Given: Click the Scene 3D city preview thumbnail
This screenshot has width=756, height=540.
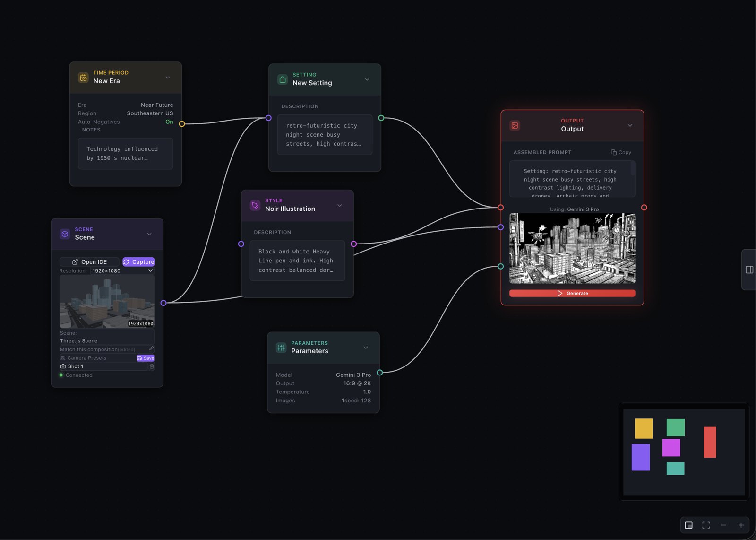Looking at the screenshot, I should click(107, 302).
